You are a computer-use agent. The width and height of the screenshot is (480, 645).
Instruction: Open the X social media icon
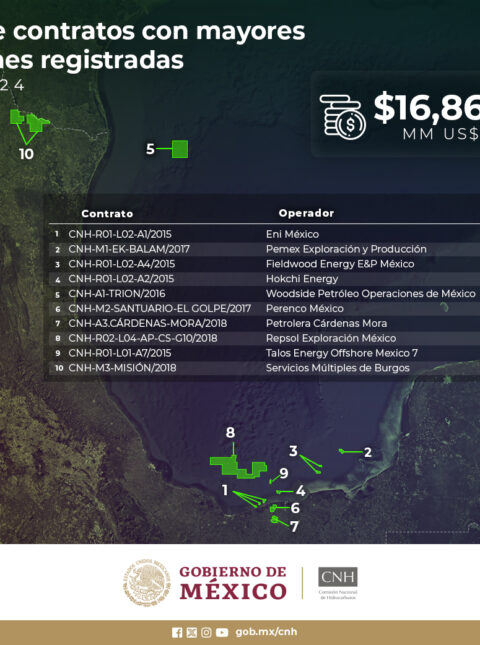pos(192,632)
